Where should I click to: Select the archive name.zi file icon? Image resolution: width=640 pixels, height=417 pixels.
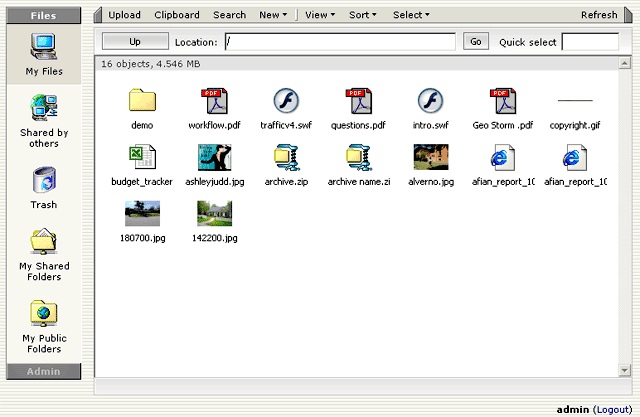pos(358,157)
